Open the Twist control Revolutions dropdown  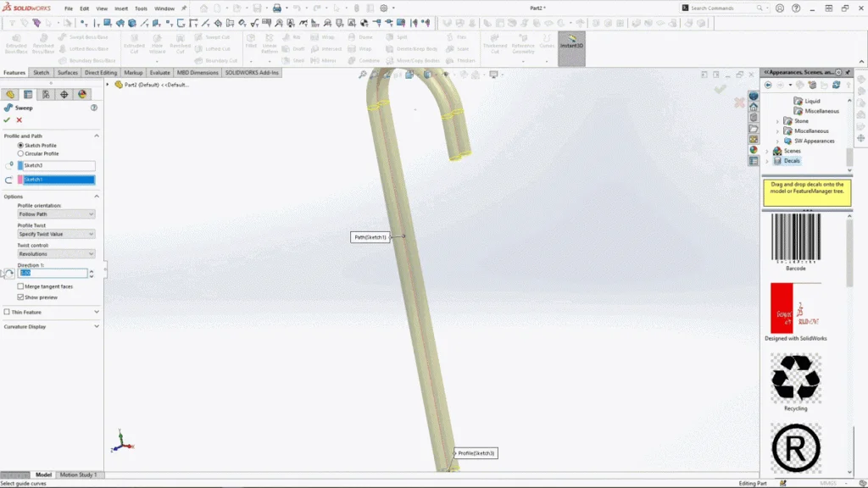tap(56, 253)
